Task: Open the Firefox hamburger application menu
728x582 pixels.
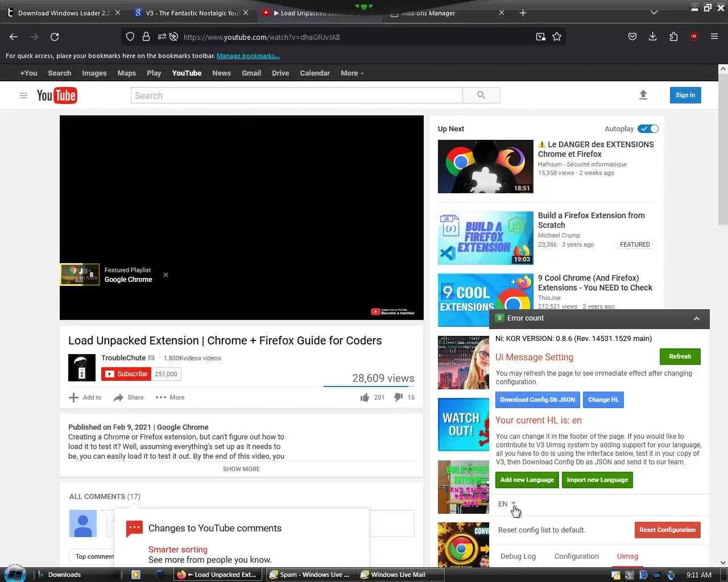Action: pos(714,37)
